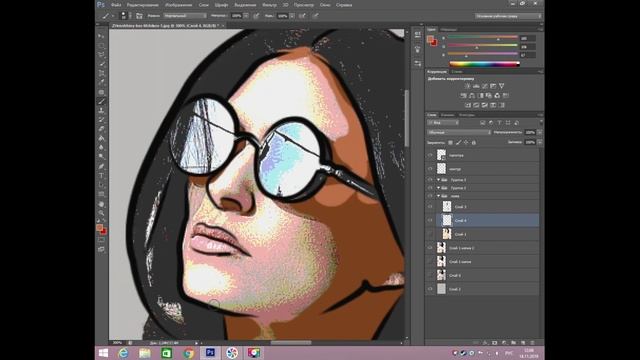Open the brush blending mode dropdown
The width and height of the screenshot is (640, 360).
tap(185, 16)
